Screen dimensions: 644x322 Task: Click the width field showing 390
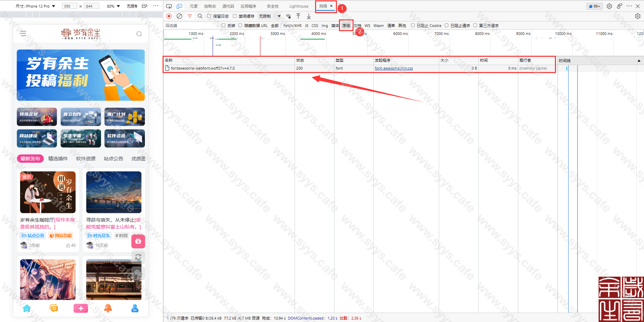(70, 6)
